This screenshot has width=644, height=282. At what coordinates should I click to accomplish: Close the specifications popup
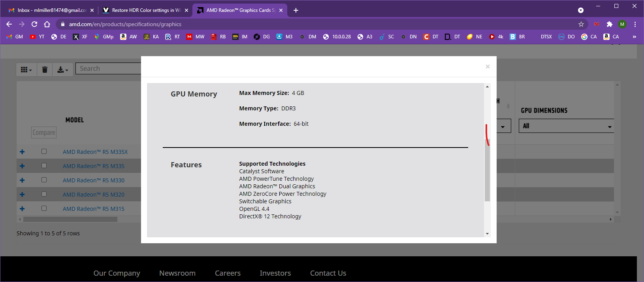[488, 66]
